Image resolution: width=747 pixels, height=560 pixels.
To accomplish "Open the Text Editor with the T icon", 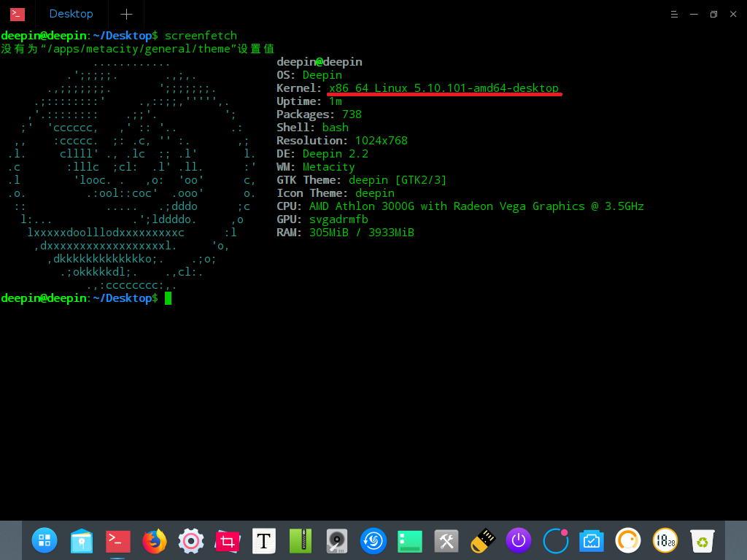I will [263, 541].
